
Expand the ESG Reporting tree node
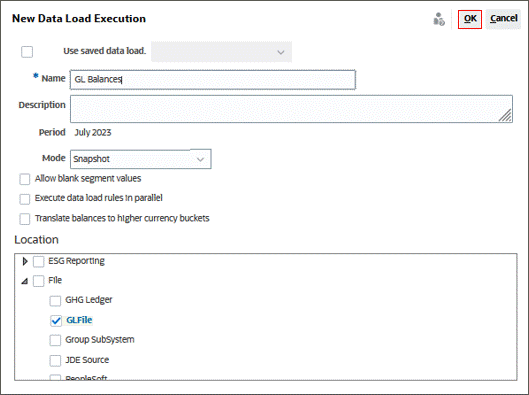tap(25, 261)
